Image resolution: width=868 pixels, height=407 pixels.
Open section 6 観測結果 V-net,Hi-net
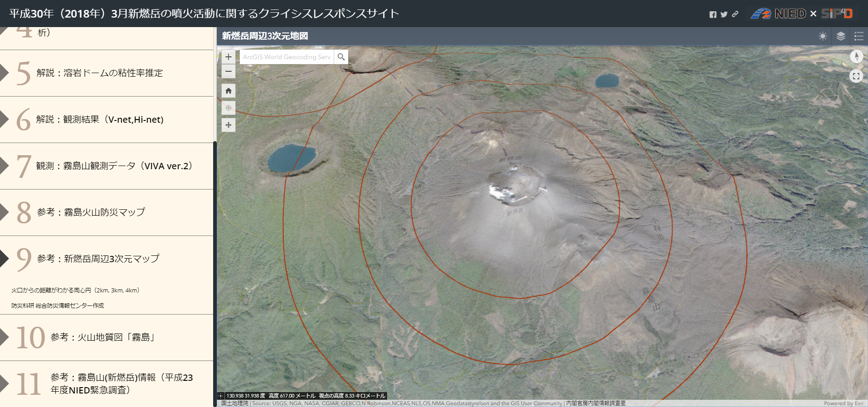pyautogui.click(x=99, y=120)
